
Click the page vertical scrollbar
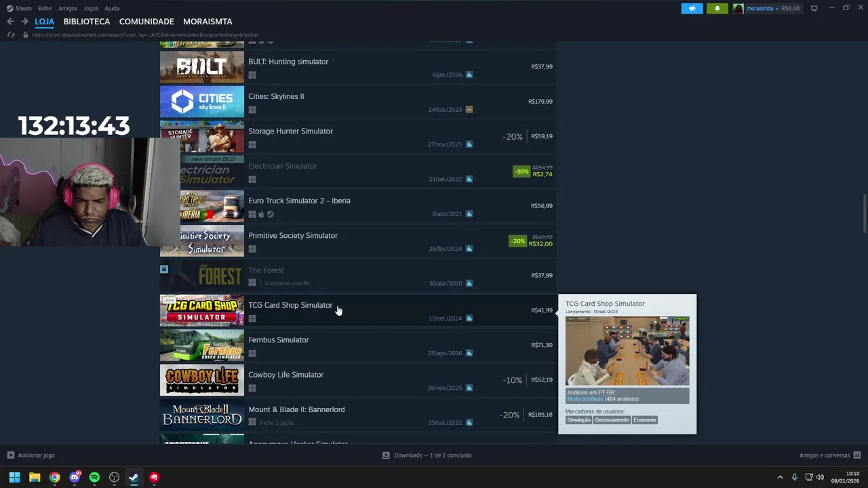864,212
